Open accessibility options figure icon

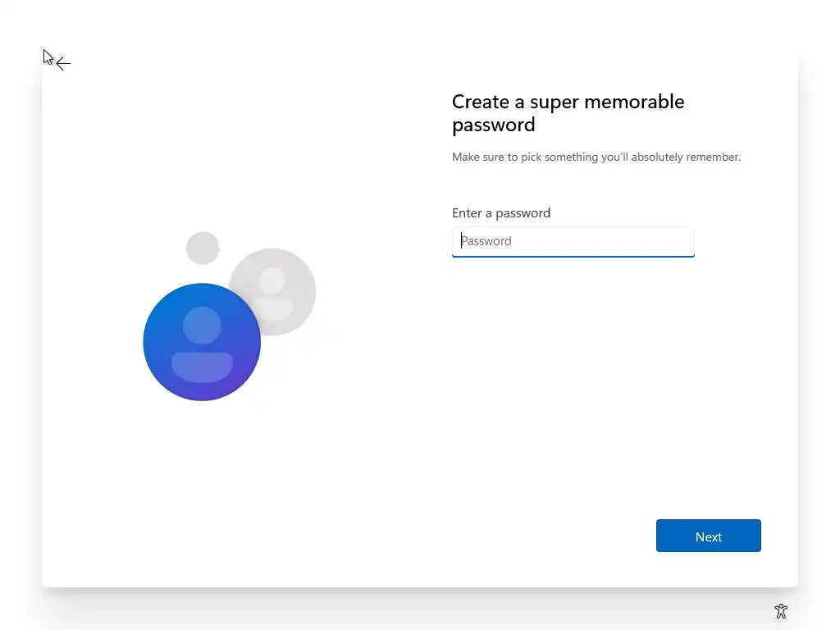781,610
